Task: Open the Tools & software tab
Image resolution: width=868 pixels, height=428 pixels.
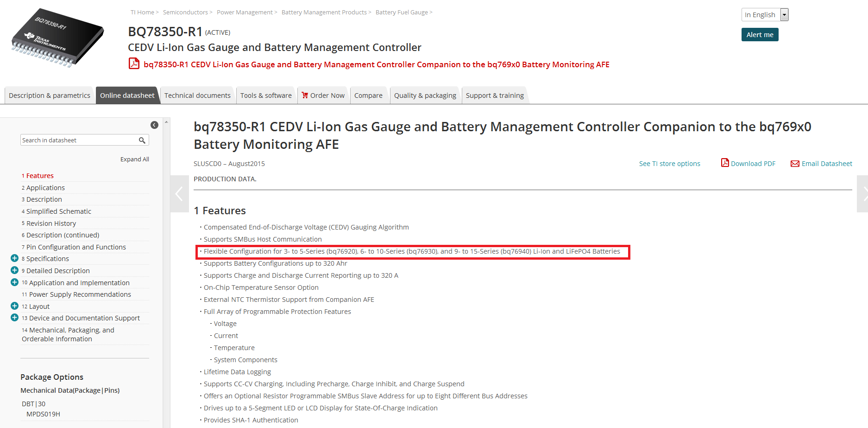Action: point(266,95)
